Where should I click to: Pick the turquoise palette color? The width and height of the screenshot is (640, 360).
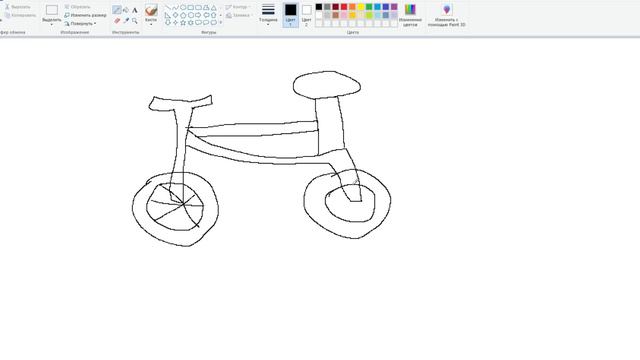[377, 7]
